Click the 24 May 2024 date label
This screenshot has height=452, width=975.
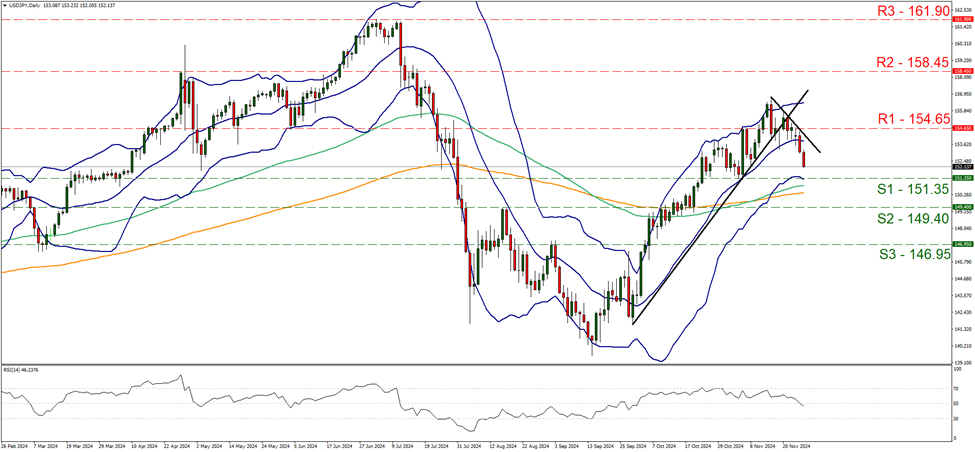tap(274, 446)
